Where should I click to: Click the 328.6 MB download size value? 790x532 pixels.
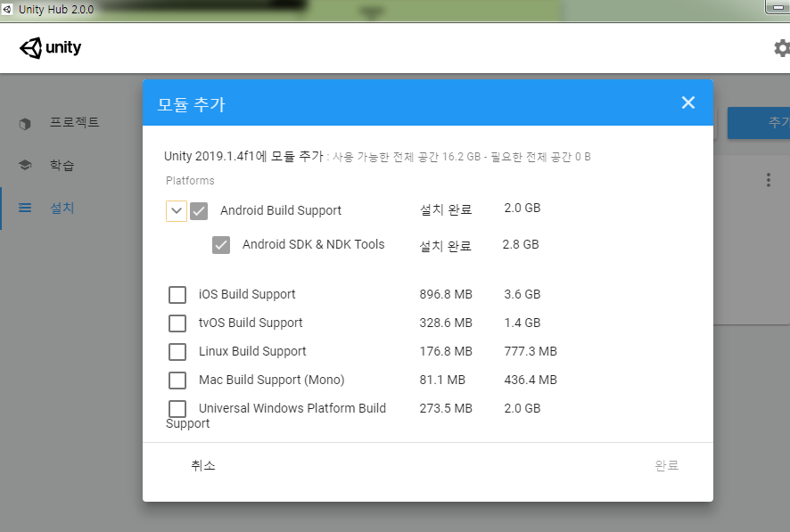point(446,323)
